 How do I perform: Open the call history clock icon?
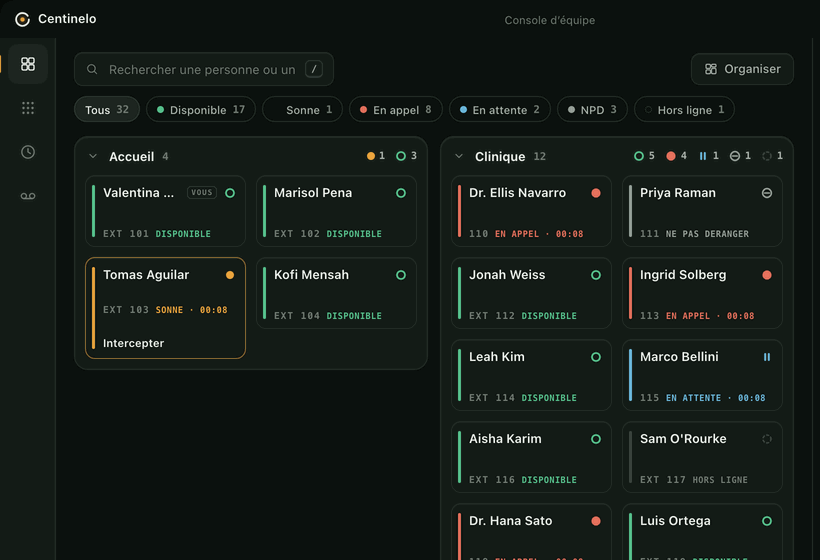[28, 152]
